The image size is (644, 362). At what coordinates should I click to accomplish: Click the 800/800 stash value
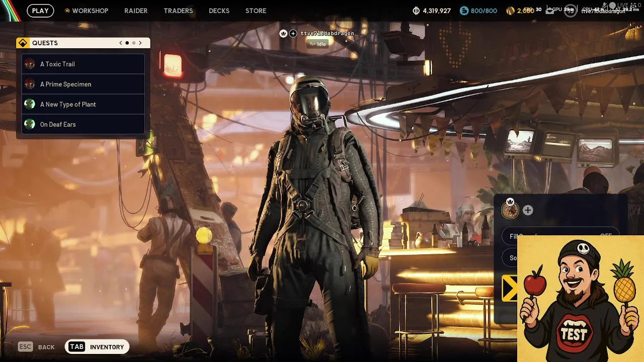pos(484,11)
